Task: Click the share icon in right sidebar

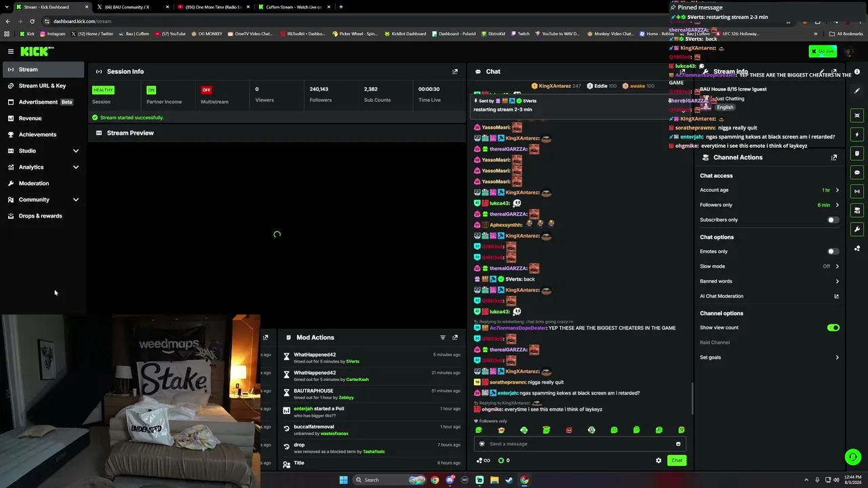Action: pyautogui.click(x=857, y=248)
